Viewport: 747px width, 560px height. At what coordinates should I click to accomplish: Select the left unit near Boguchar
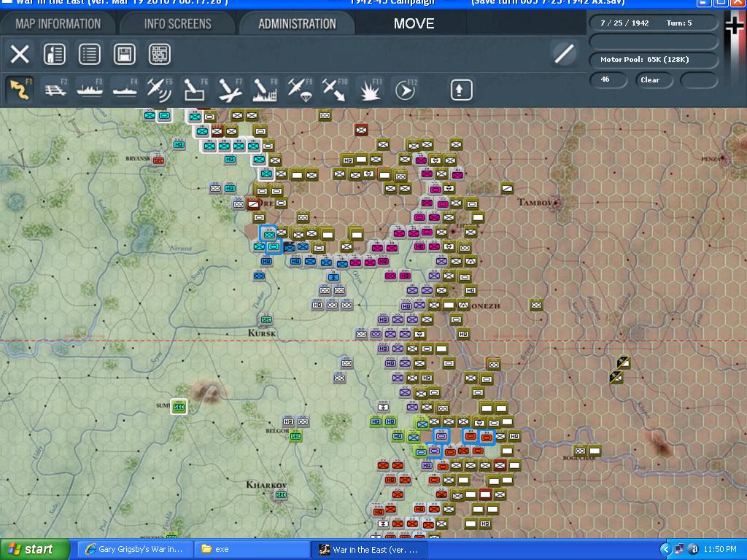[x=580, y=451]
